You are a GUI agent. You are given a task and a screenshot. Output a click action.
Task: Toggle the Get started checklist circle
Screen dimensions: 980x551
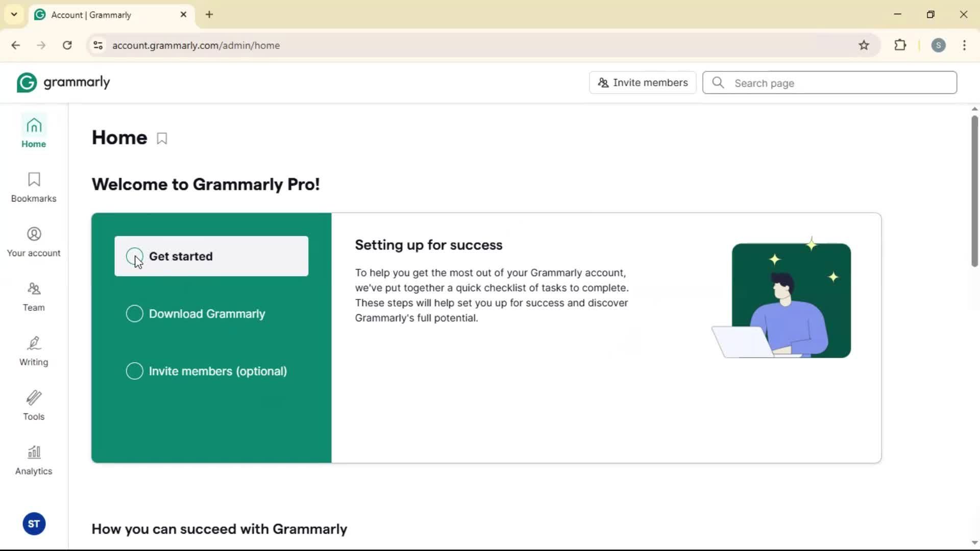pos(134,256)
